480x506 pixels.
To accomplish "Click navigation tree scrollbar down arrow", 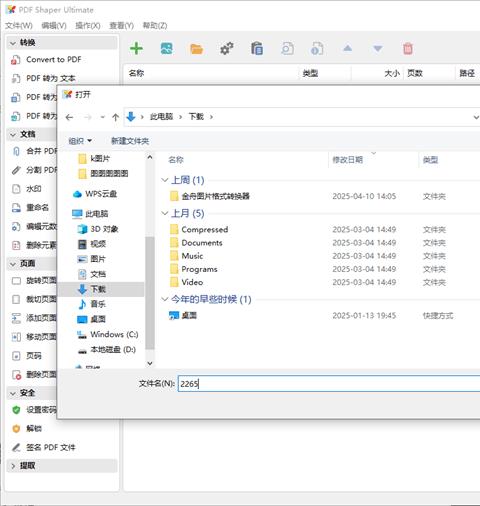I will (150, 363).
